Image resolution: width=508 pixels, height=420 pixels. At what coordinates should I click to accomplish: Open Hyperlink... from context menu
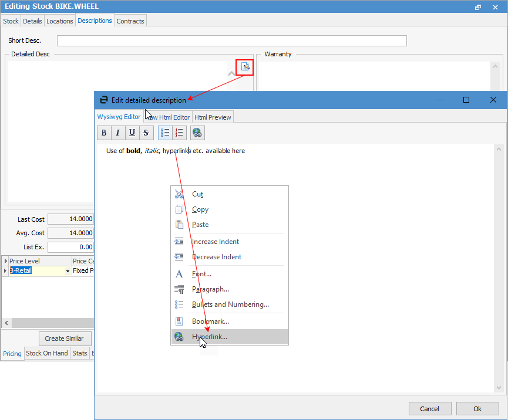tap(230, 337)
